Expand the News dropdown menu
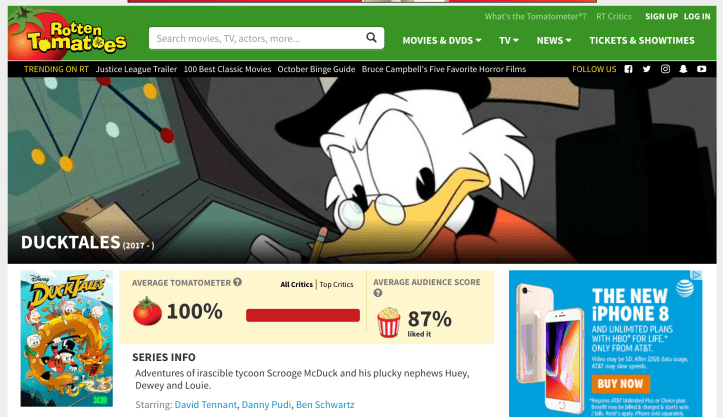This screenshot has width=723, height=417. coord(554,41)
